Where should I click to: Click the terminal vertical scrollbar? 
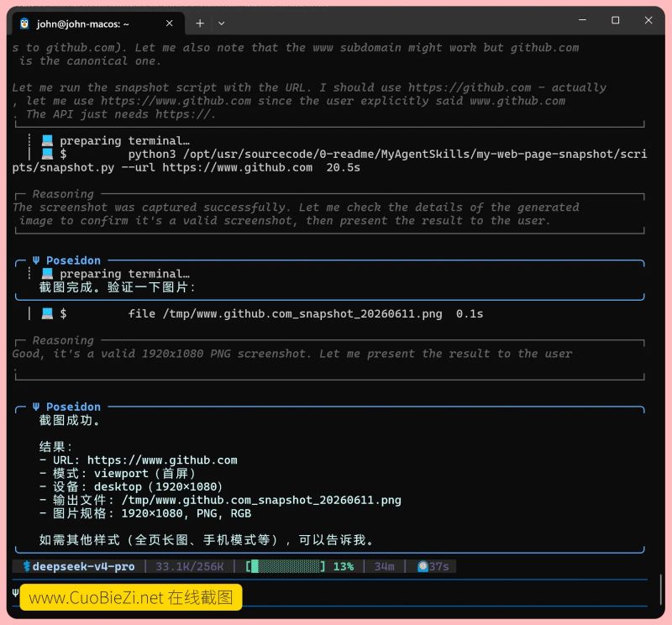(x=660, y=590)
